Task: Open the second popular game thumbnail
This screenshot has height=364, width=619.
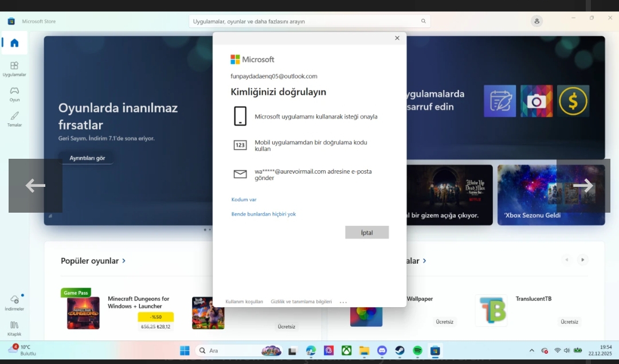Action: click(x=208, y=312)
